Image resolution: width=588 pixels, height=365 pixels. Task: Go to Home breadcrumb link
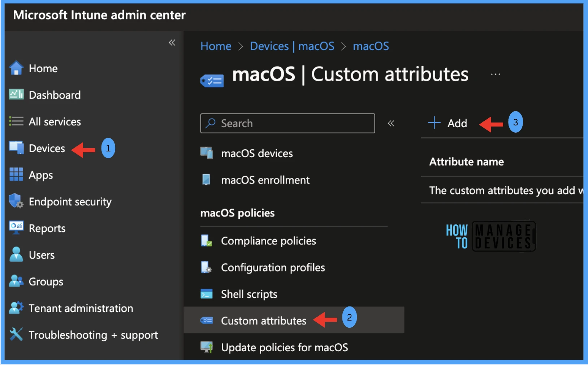216,46
